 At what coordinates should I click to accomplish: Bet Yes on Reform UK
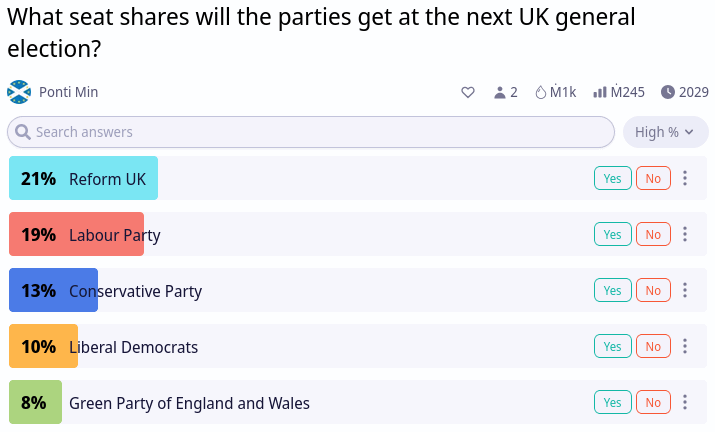612,178
